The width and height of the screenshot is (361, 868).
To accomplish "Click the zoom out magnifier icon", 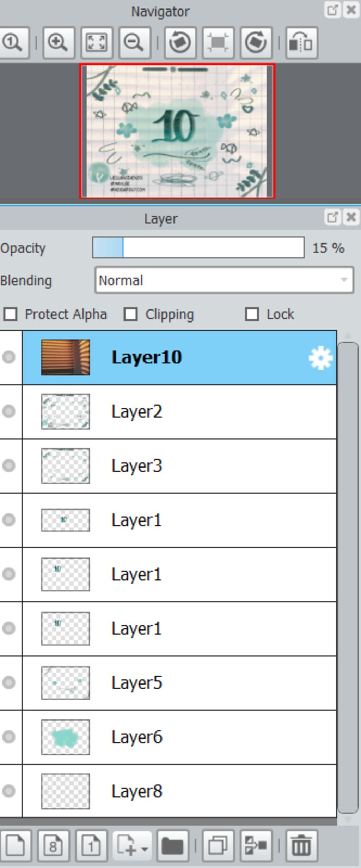I will click(135, 43).
